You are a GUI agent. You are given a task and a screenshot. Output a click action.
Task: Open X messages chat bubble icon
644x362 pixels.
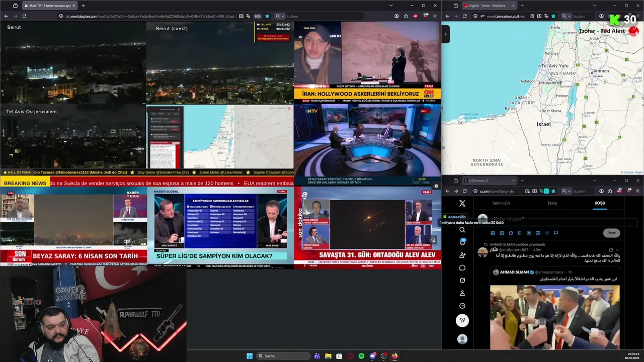pos(462,267)
